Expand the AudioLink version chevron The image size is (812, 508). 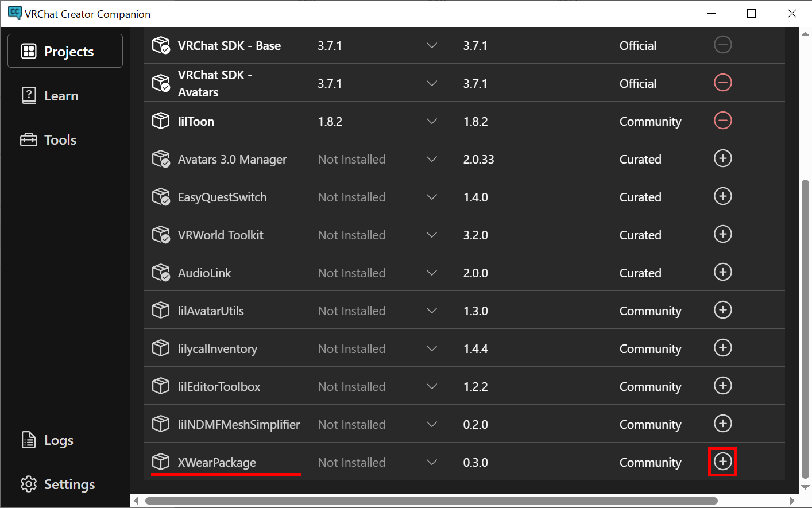click(x=432, y=273)
